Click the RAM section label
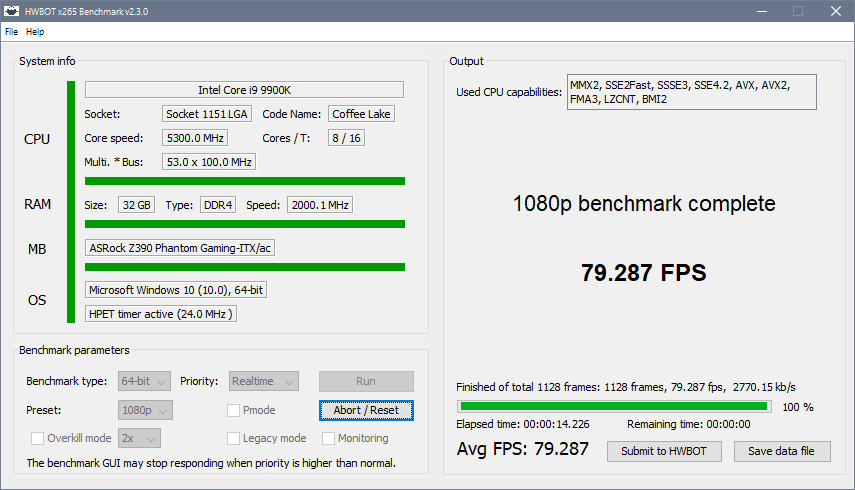Viewport: 855px width, 490px height. click(x=38, y=204)
